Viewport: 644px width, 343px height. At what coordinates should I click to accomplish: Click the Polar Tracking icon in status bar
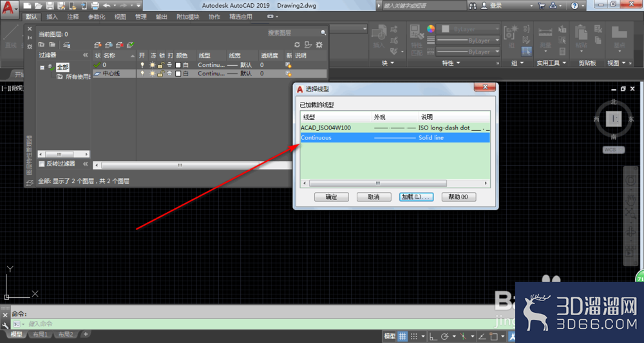point(445,337)
